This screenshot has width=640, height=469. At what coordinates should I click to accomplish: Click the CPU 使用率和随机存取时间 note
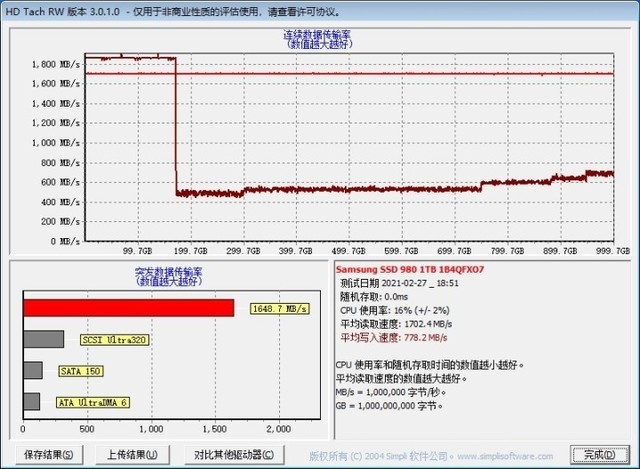[429, 365]
